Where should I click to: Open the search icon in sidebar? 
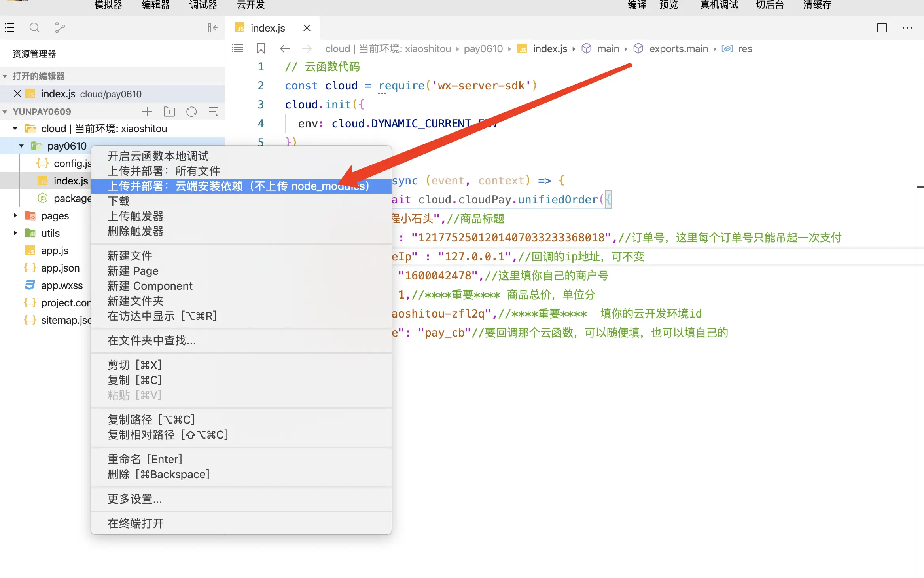click(34, 28)
